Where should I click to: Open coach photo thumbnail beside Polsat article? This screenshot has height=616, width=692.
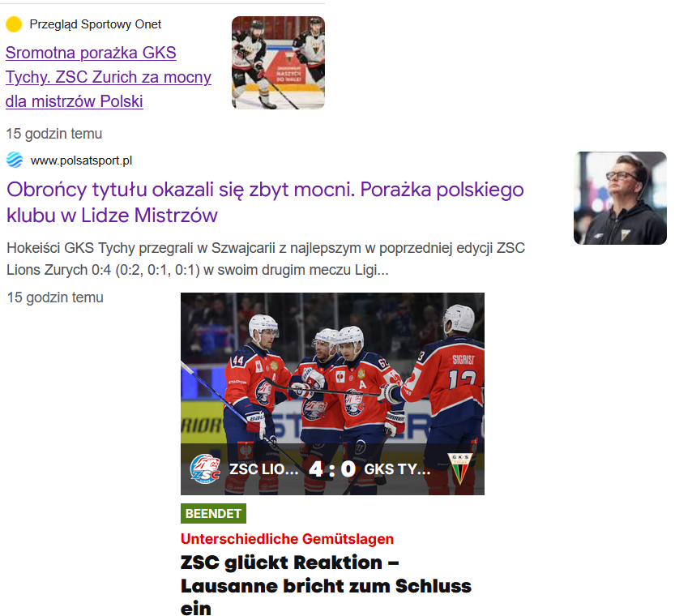tap(620, 199)
